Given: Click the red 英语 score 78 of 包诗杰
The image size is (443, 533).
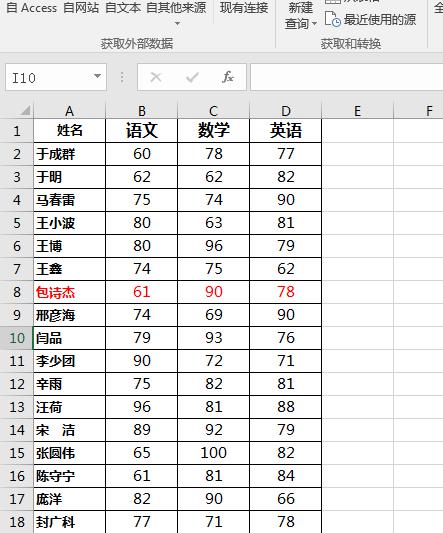Looking at the screenshot, I should (x=286, y=292).
